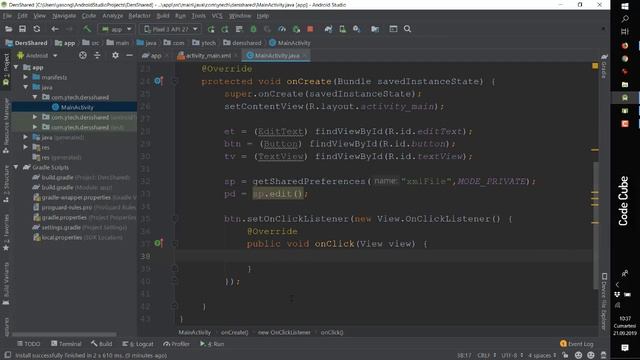640x360 pixels.
Task: Click the Windows search icon in taskbar
Action: (625, 19)
